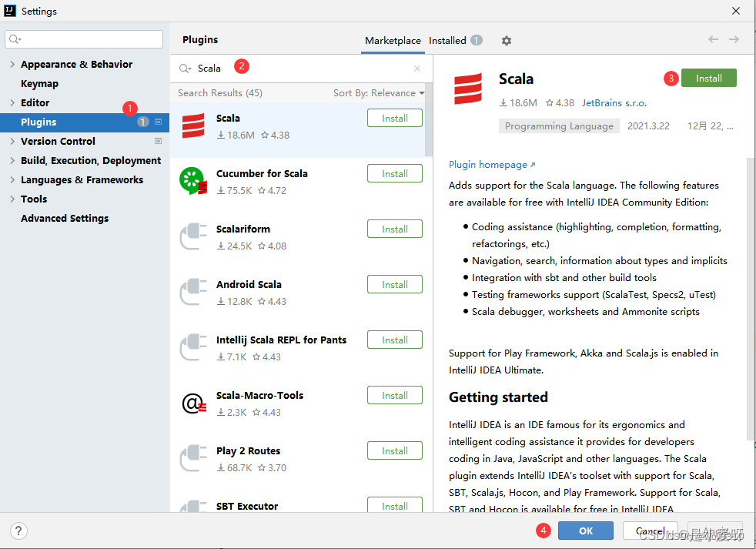Select the Scalariform plugin name
Viewport: 756px width, 549px height.
tap(243, 229)
